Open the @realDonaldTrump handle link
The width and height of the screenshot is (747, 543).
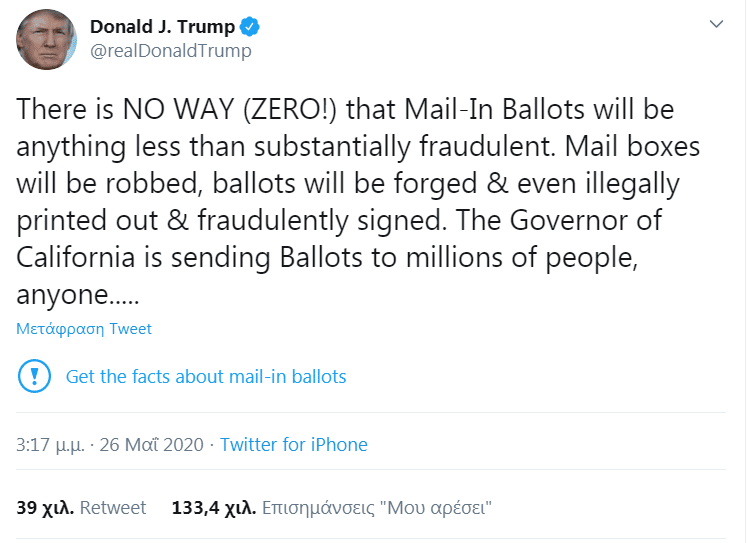pyautogui.click(x=171, y=50)
